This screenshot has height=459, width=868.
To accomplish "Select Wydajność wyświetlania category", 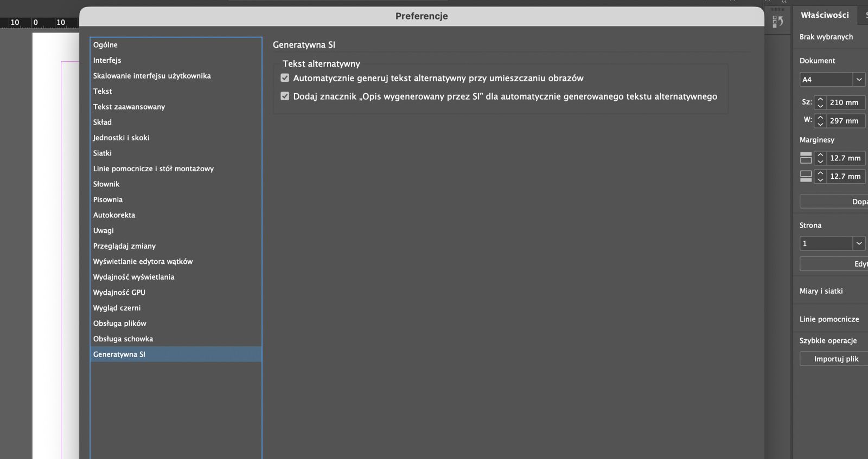I will click(176, 277).
